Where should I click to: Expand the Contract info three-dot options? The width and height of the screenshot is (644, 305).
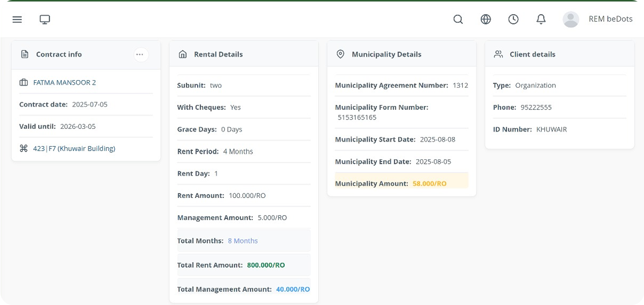coord(140,55)
